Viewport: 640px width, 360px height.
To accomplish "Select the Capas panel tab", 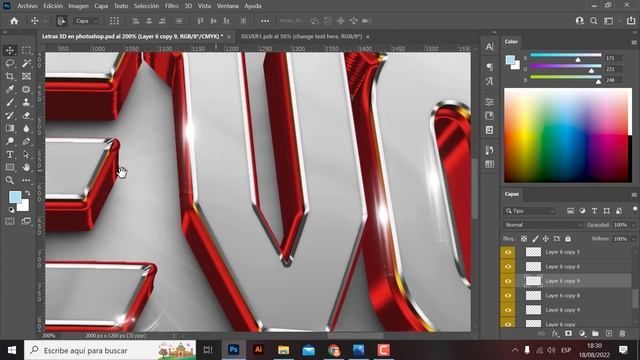I will (x=511, y=194).
